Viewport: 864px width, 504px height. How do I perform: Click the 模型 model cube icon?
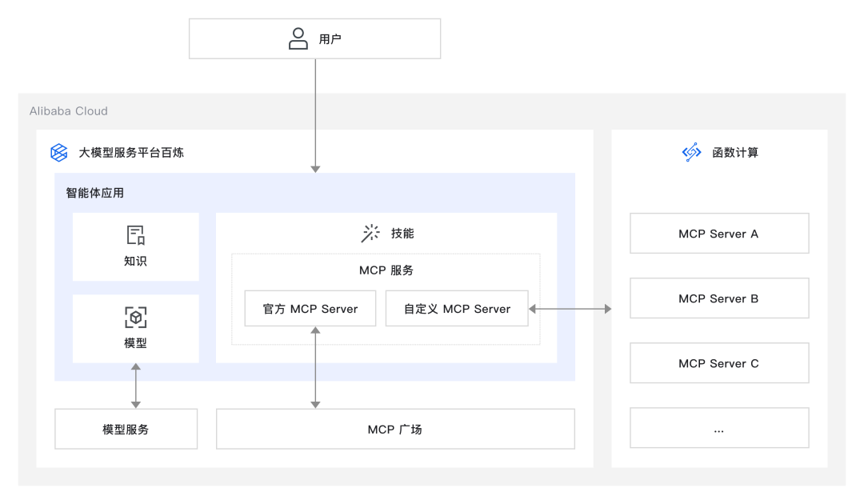tap(135, 315)
